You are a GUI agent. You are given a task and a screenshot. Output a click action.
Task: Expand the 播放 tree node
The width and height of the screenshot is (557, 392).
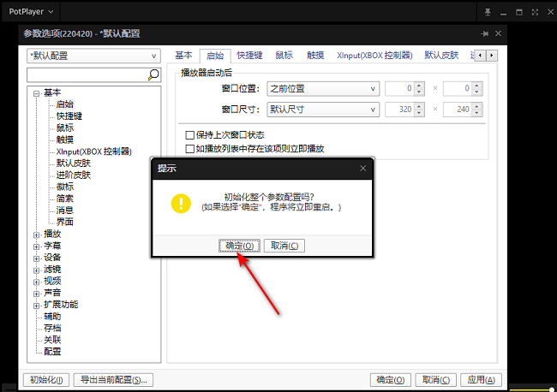[36, 234]
